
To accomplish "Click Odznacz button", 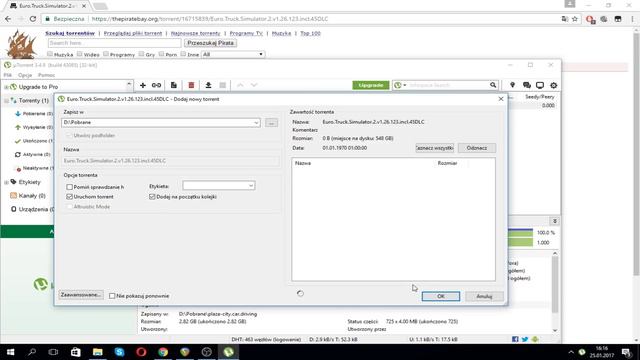I will coord(477,148).
